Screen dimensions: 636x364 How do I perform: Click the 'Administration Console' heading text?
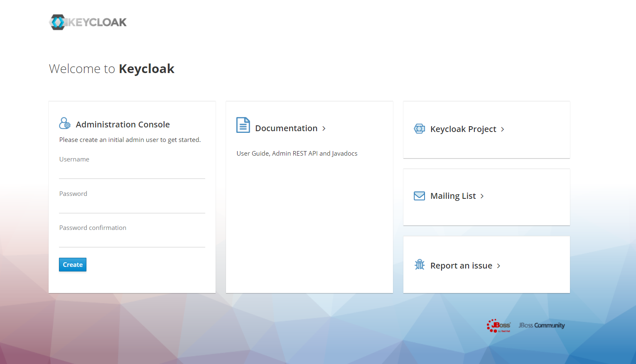coord(123,125)
